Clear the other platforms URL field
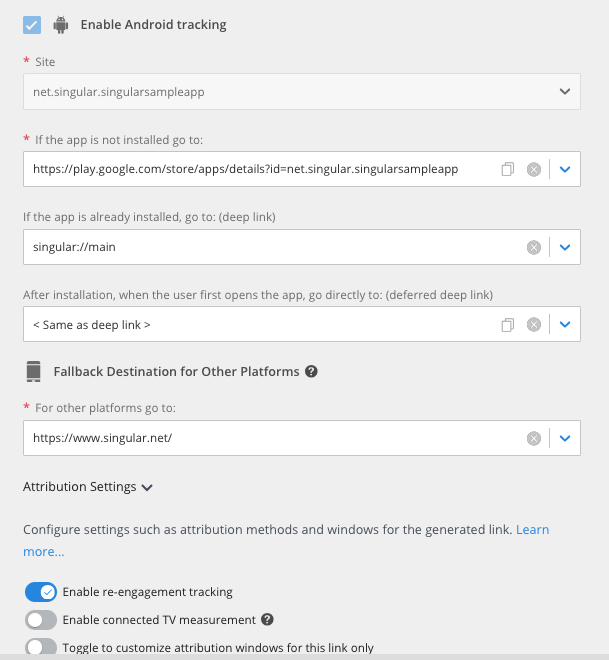609x660 pixels. [534, 439]
